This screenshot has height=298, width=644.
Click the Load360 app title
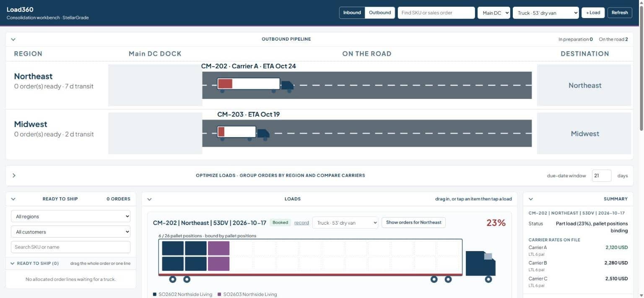click(20, 9)
